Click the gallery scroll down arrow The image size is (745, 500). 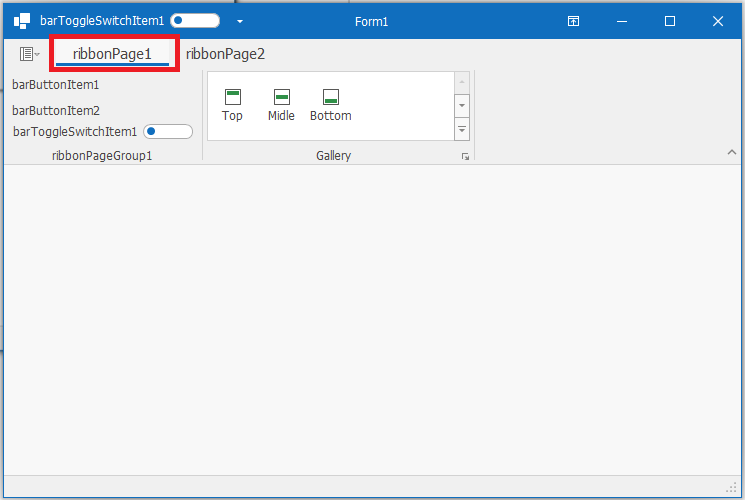pos(462,106)
